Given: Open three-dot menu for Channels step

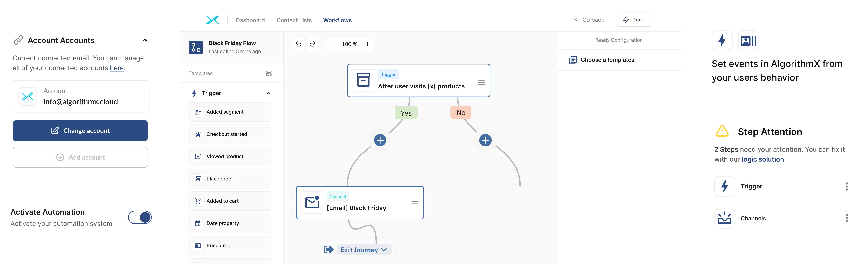Looking at the screenshot, I should tap(846, 218).
